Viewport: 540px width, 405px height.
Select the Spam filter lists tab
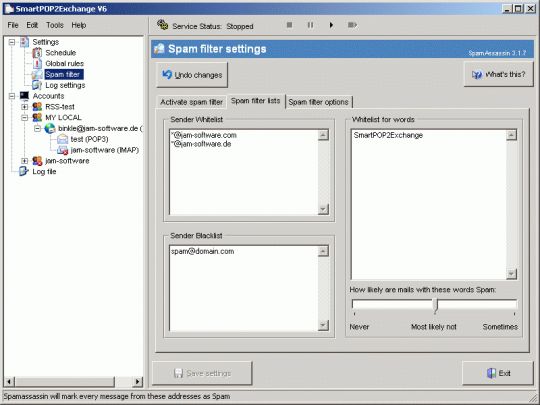(256, 101)
